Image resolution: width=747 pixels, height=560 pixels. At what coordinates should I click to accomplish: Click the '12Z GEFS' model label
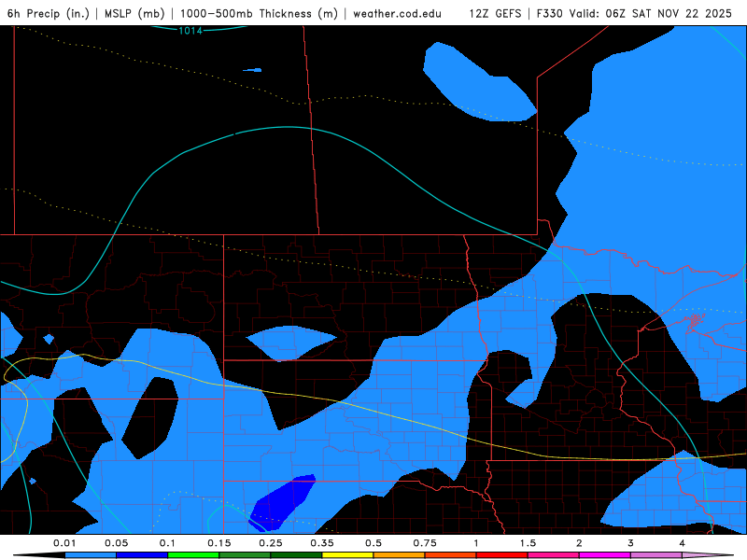(495, 13)
